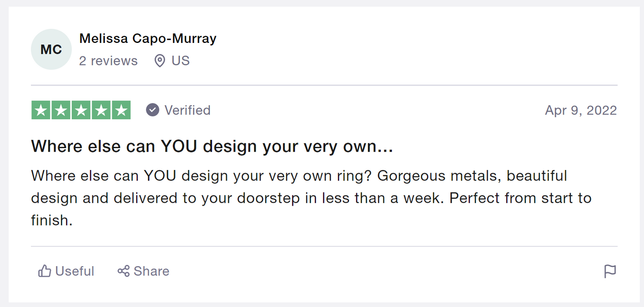Click the Verified checkmark badge icon
The height and width of the screenshot is (307, 644).
(x=152, y=110)
